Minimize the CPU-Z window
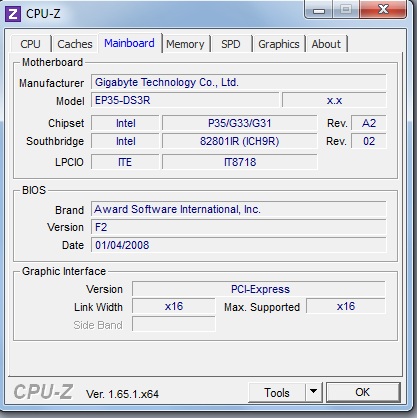 coord(318,10)
